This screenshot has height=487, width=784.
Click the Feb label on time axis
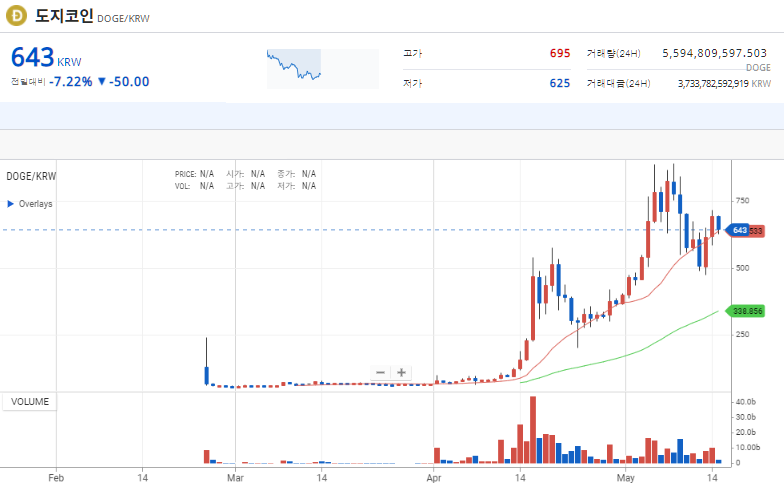point(56,478)
